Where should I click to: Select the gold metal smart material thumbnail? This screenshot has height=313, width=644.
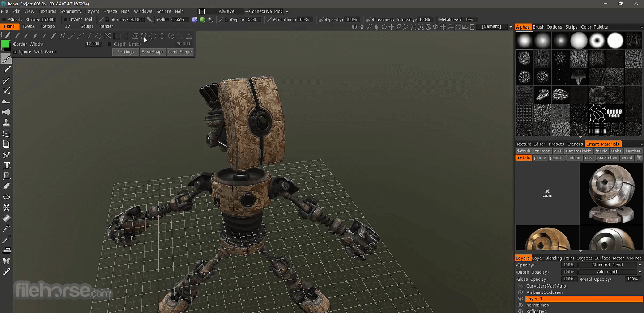(x=547, y=238)
